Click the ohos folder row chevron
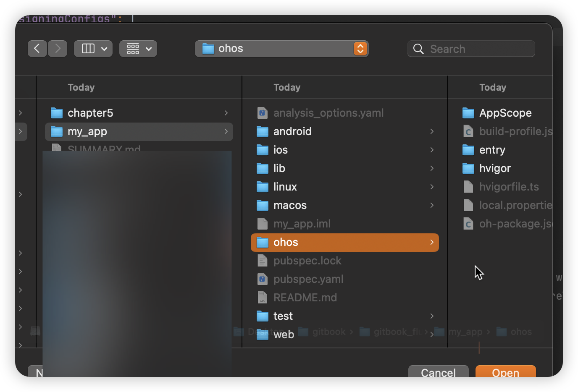This screenshot has height=392, width=578. [x=432, y=242]
